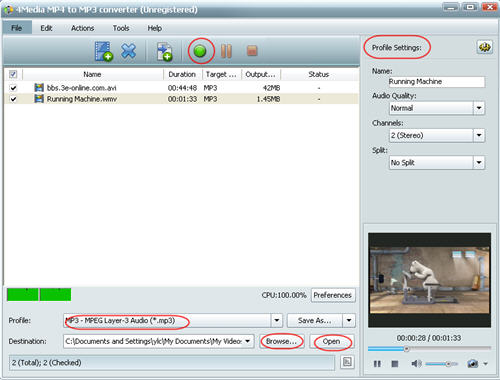Take a snapshot with camera icon
Screen dimensions: 500x380
click(x=473, y=363)
